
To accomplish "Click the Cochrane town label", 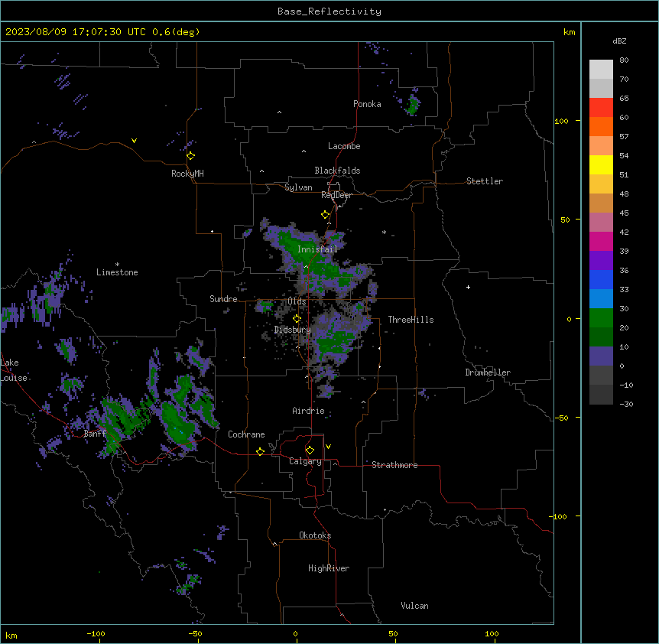I will 246,434.
